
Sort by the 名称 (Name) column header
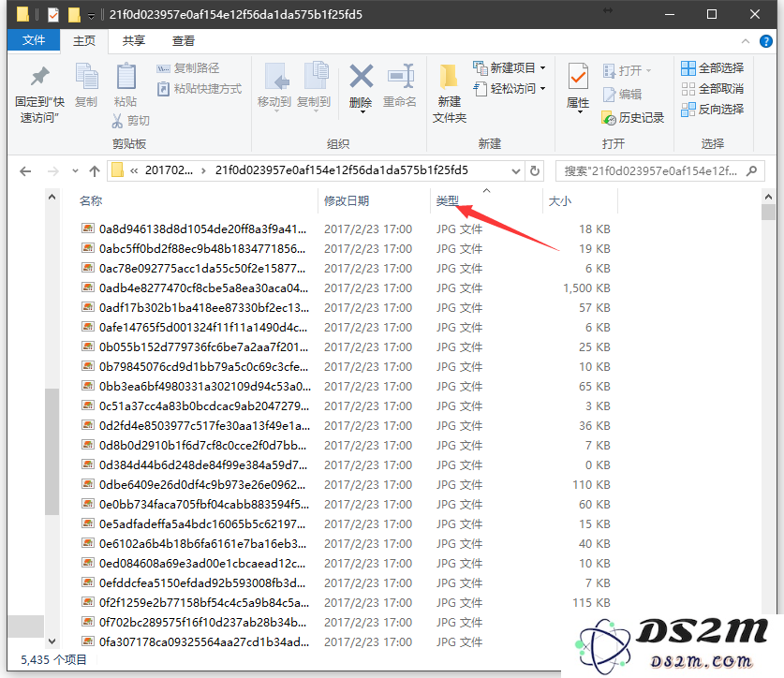[91, 201]
